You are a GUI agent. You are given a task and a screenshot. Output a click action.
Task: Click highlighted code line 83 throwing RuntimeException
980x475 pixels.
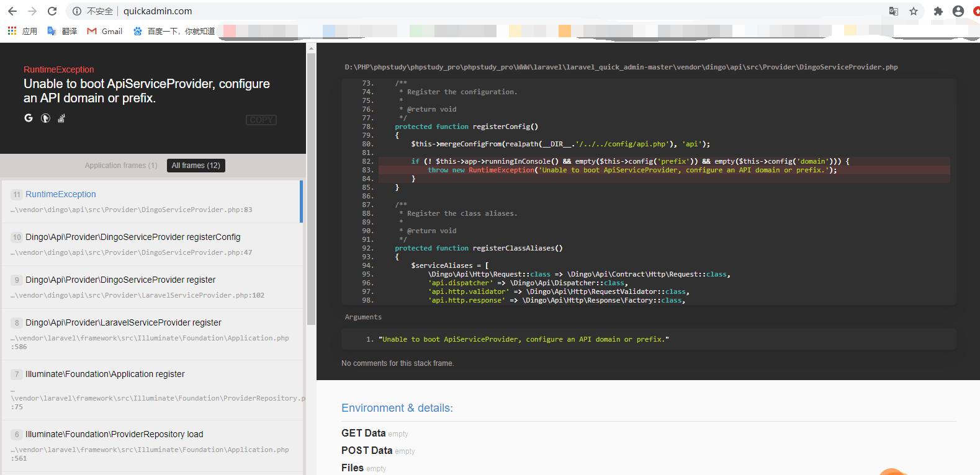pyautogui.click(x=664, y=170)
